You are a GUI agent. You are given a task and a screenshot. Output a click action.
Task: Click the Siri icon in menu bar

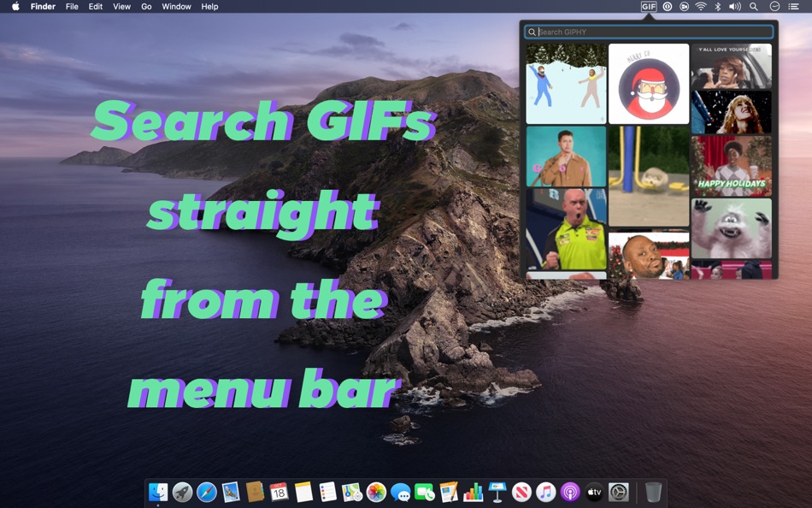tap(774, 7)
